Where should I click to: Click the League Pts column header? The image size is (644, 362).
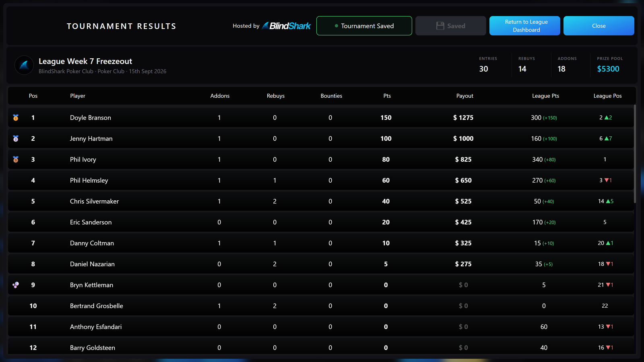coord(545,96)
